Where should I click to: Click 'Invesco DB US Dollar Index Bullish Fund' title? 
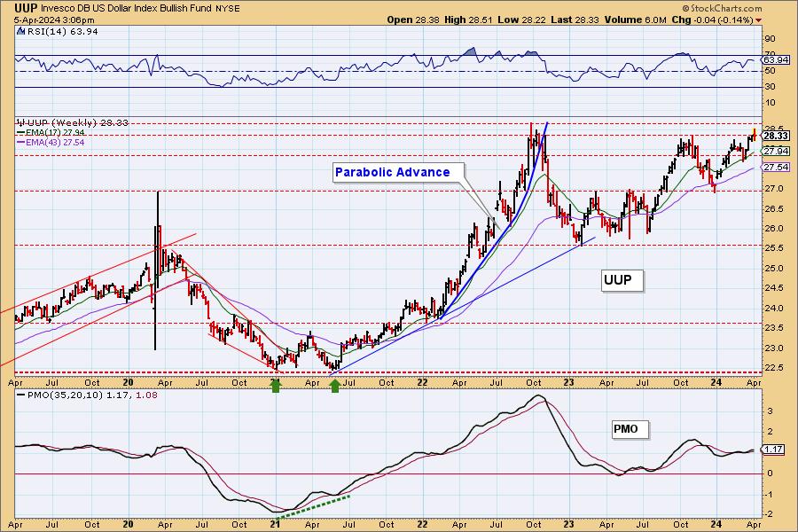[127, 9]
